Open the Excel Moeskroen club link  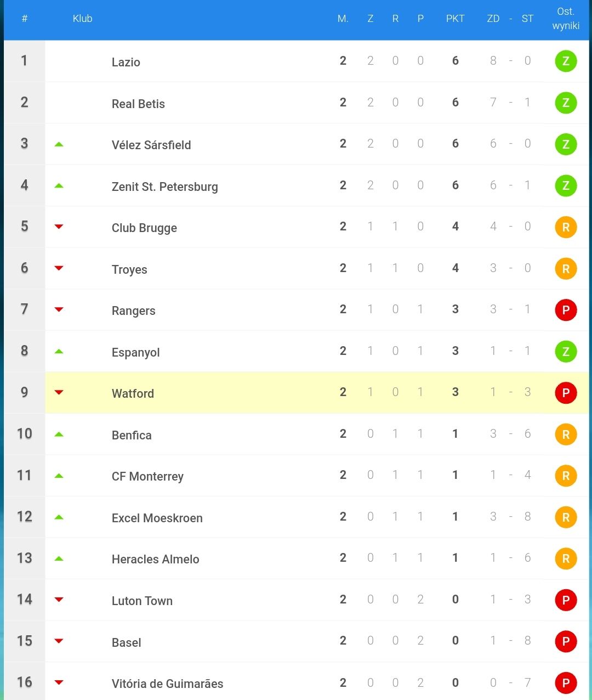[x=157, y=518]
